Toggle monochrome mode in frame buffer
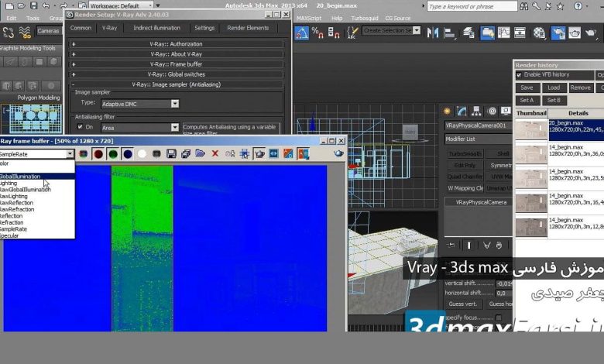Screen dimensions: 604x364 pyautogui.click(x=156, y=154)
